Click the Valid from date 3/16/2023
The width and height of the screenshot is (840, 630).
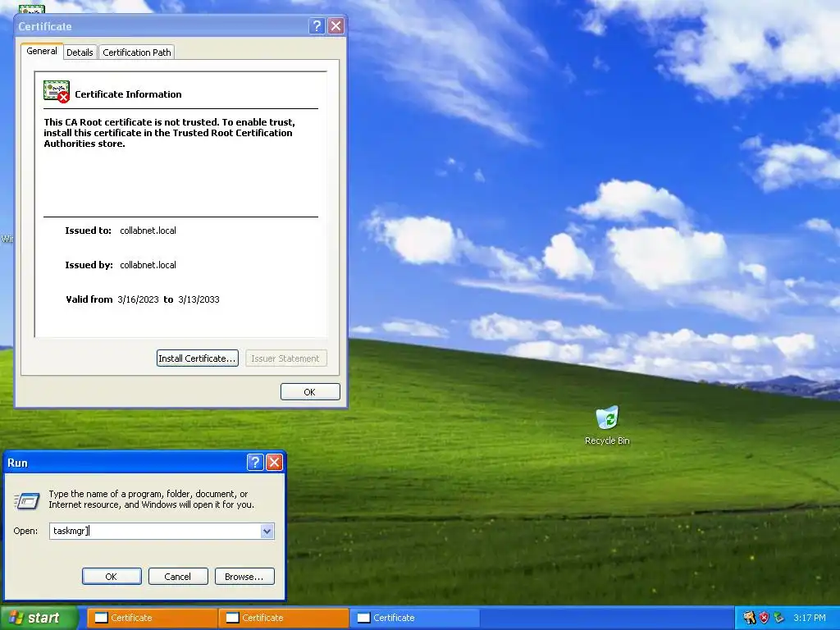click(x=138, y=299)
